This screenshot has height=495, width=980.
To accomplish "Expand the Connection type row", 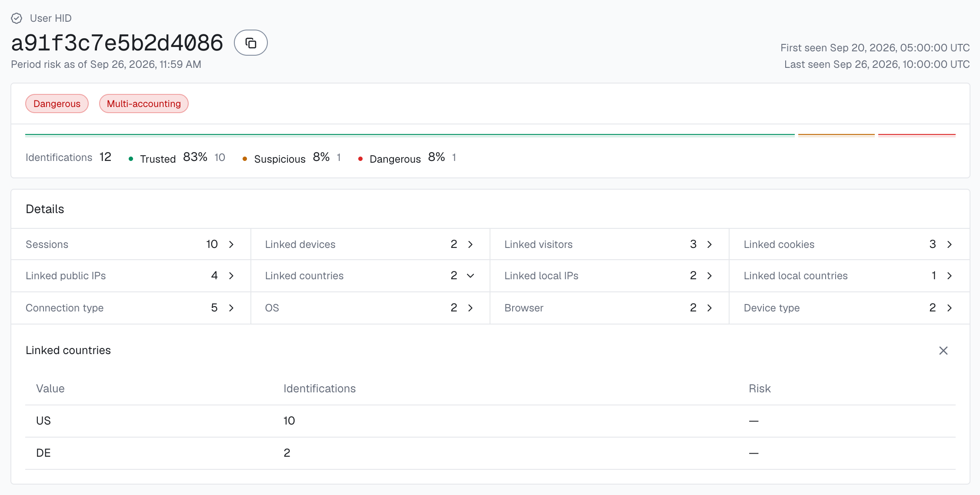I will pyautogui.click(x=130, y=308).
